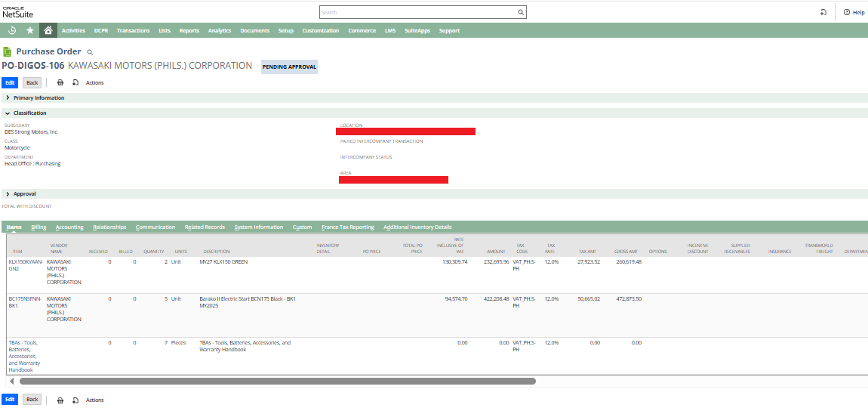
Task: Click the top print icon
Action: click(60, 82)
